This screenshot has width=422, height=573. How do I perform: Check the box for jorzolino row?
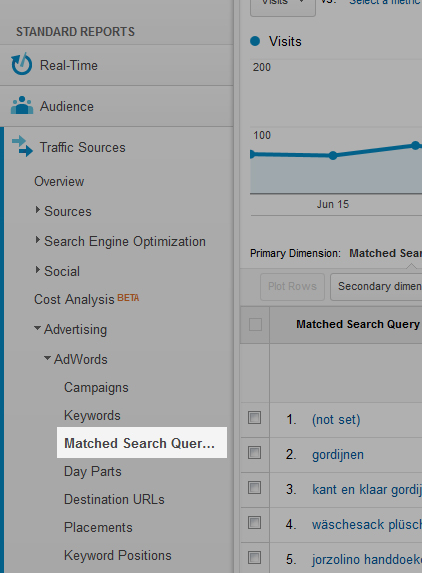[x=254, y=558]
